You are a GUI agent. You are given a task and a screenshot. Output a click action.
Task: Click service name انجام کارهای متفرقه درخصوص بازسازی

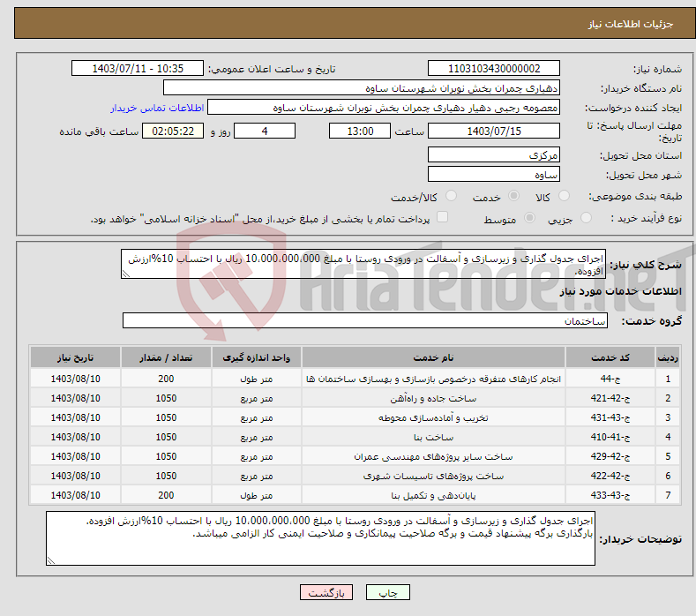tap(433, 379)
